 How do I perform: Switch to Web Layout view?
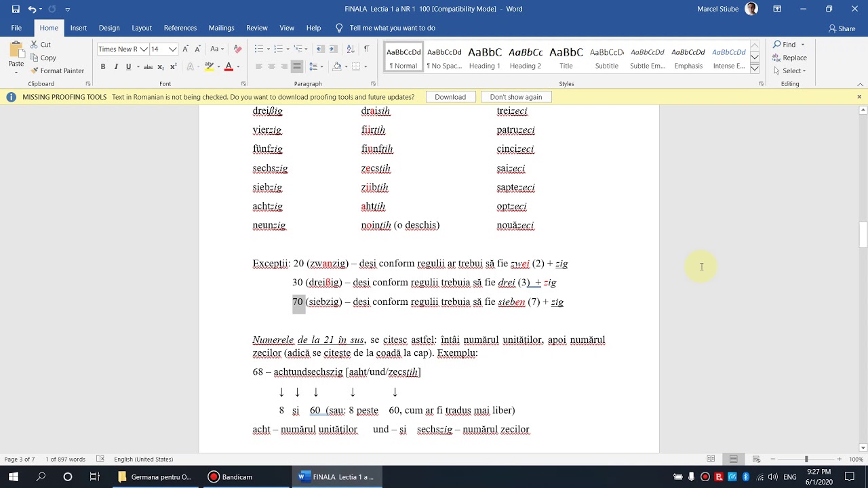tap(756, 459)
